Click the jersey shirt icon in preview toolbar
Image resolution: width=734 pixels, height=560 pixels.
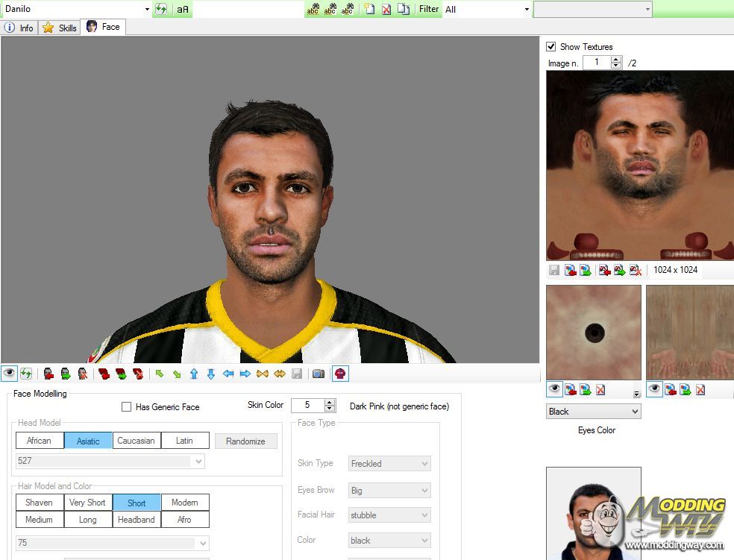pos(339,374)
